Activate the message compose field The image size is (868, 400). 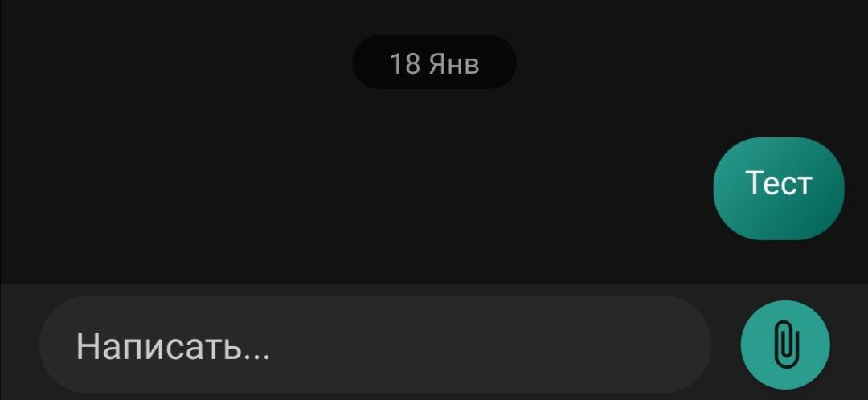375,345
